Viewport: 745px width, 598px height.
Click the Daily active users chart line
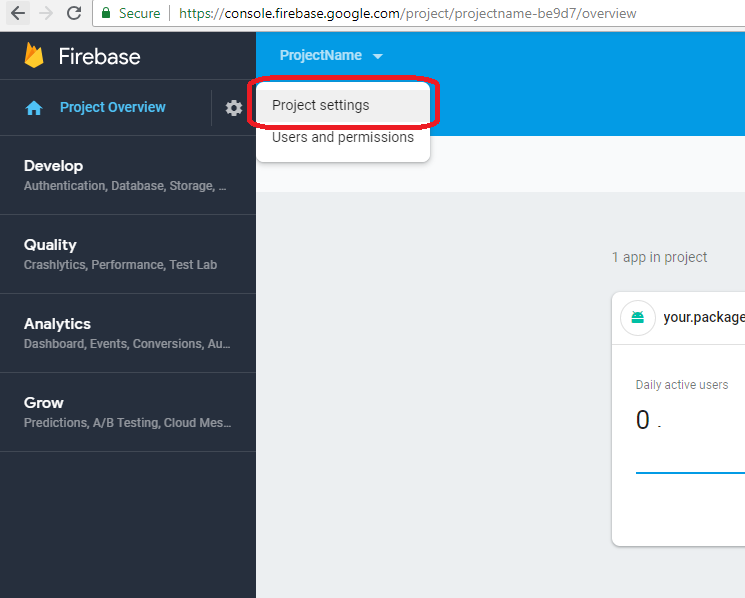(x=690, y=471)
